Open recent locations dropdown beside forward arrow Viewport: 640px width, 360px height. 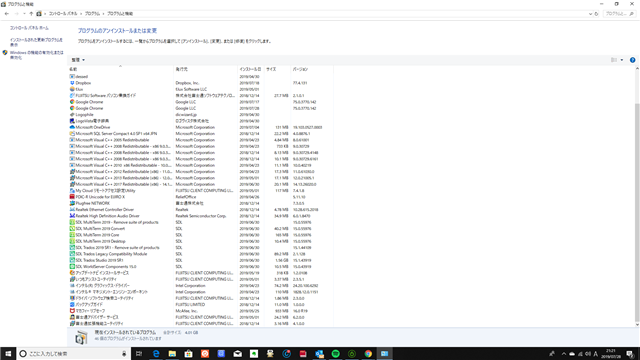[x=24, y=13]
